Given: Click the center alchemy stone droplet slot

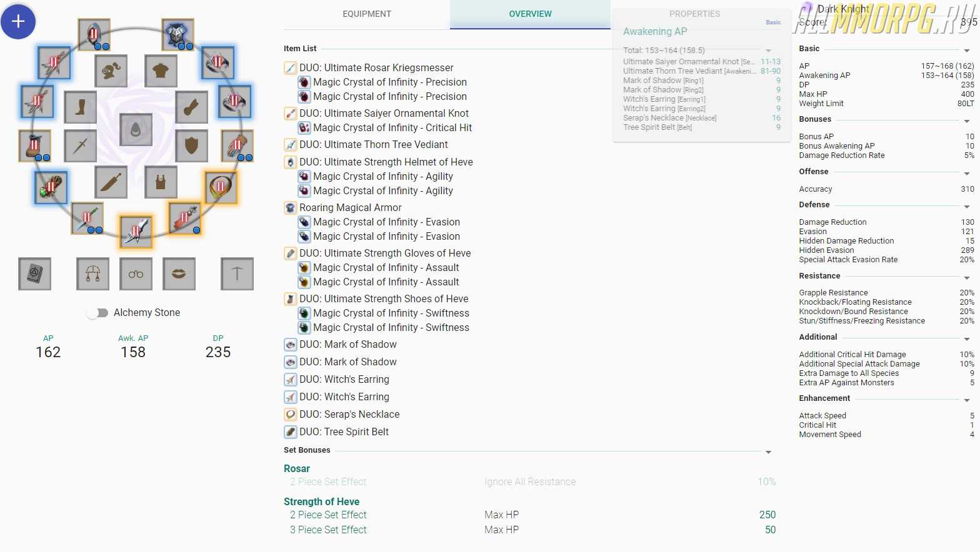Looking at the screenshot, I should (x=136, y=130).
